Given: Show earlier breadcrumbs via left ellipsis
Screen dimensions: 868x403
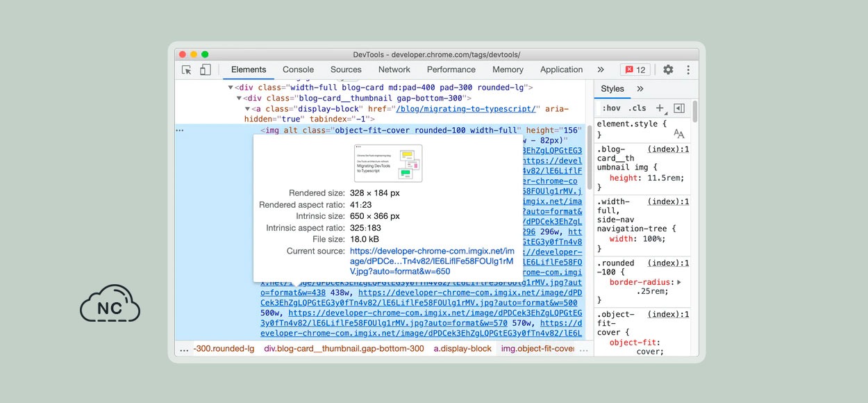Looking at the screenshot, I should click(183, 349).
